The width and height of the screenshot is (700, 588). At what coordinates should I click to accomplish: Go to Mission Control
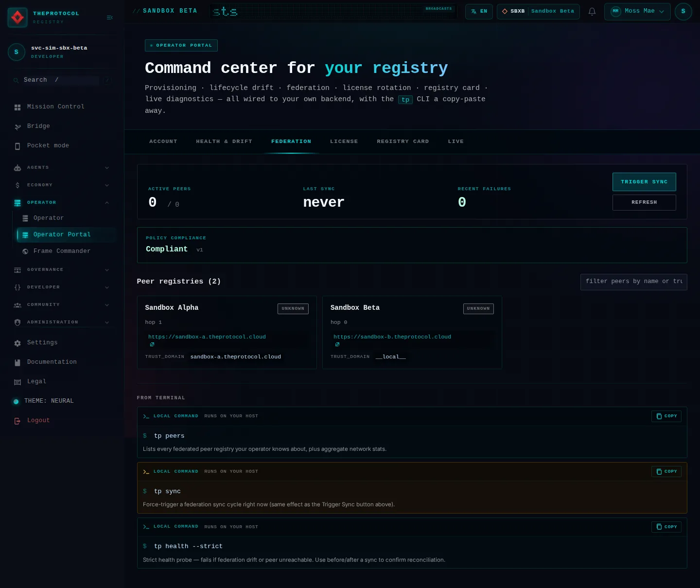click(62, 107)
